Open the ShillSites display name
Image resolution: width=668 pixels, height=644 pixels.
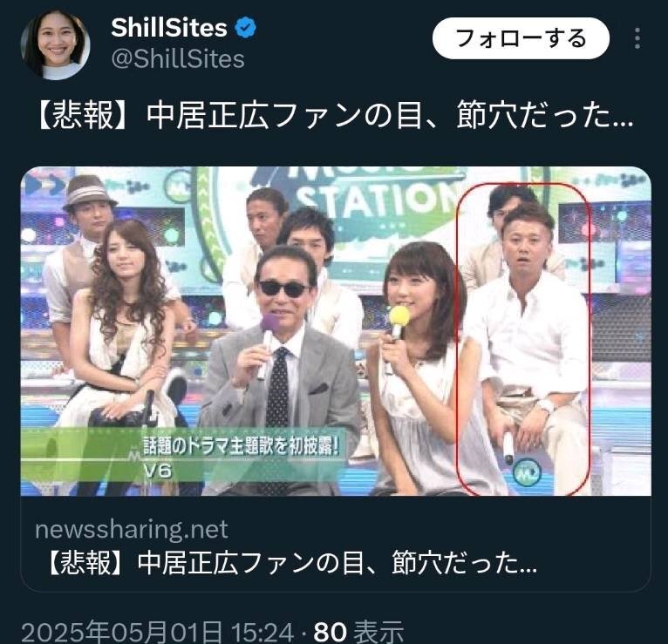[x=169, y=28]
